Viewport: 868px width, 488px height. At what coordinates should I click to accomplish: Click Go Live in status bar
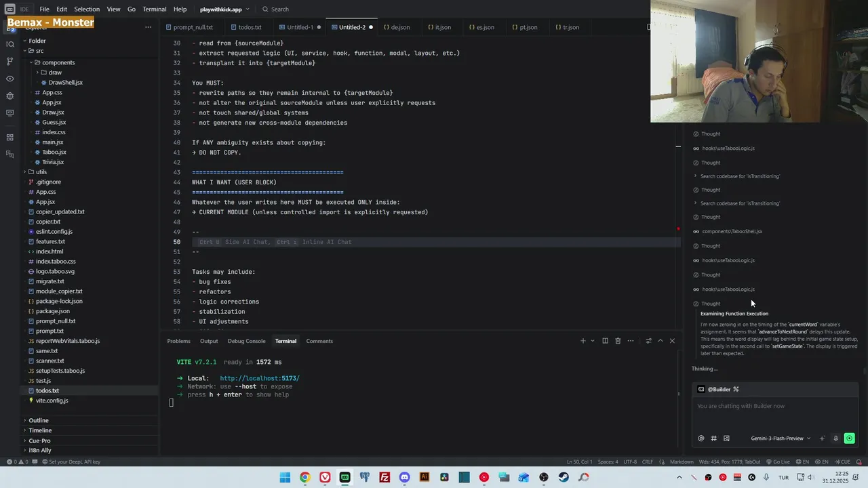point(777,462)
